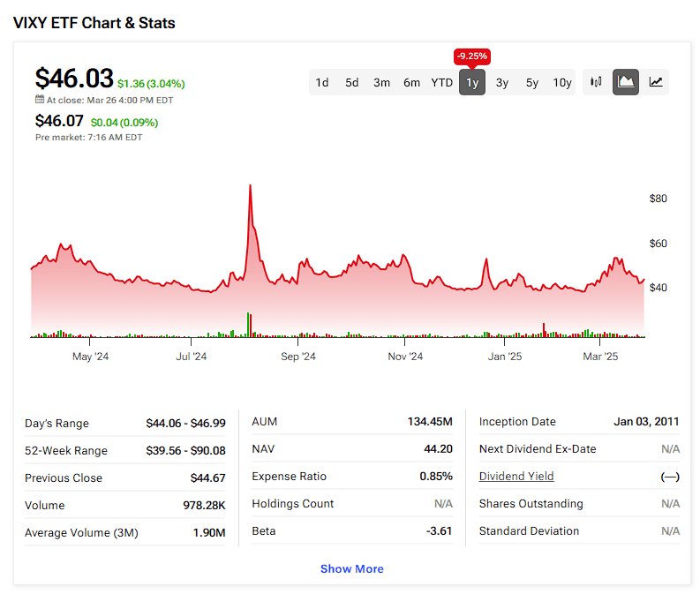Select the 3y time range

(x=502, y=83)
